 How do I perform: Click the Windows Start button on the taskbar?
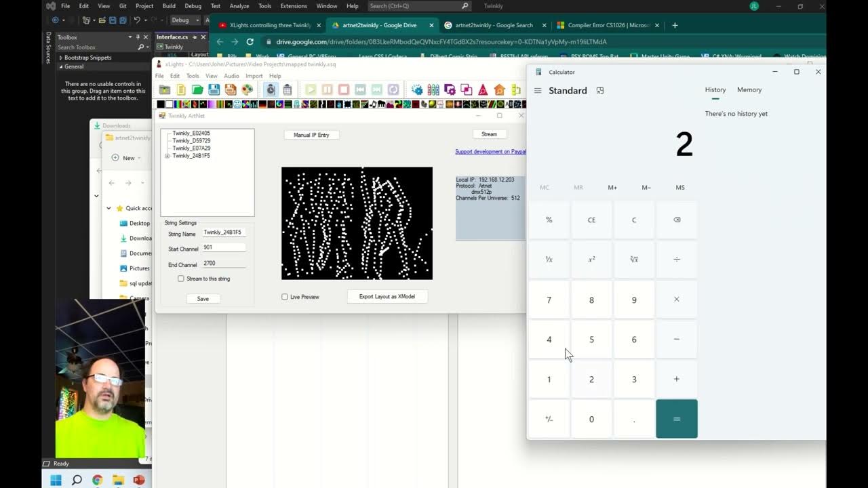click(x=56, y=480)
